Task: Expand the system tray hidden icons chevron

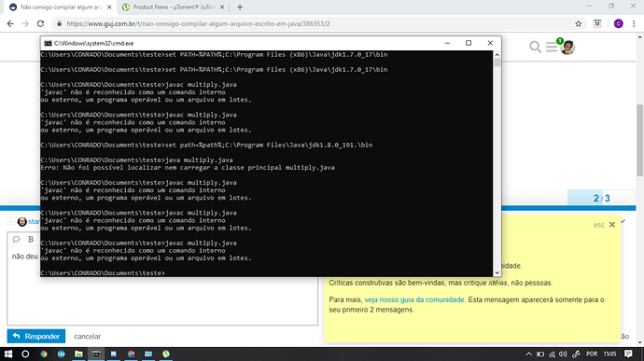Action: tap(528, 354)
